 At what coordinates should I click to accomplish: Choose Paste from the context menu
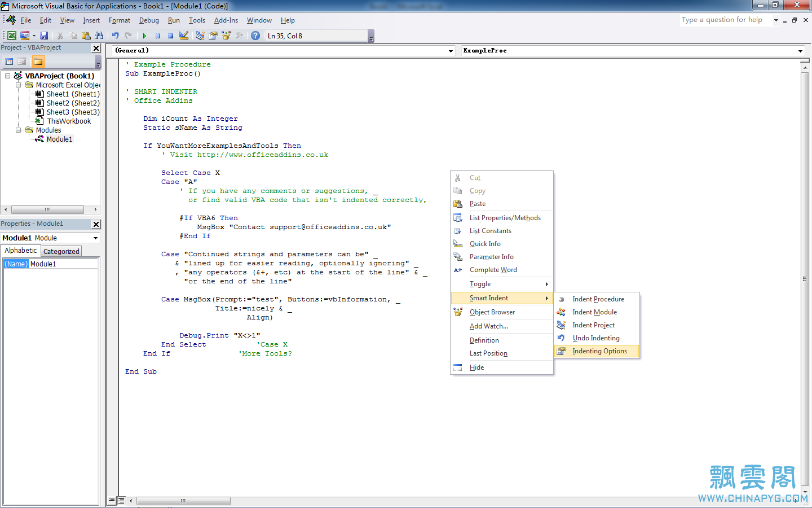click(502, 204)
